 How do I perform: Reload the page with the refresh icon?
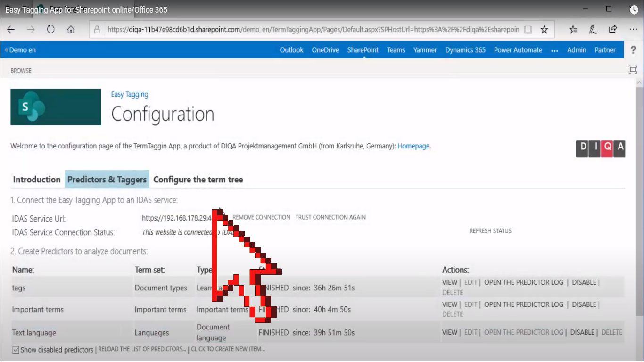coord(50,30)
